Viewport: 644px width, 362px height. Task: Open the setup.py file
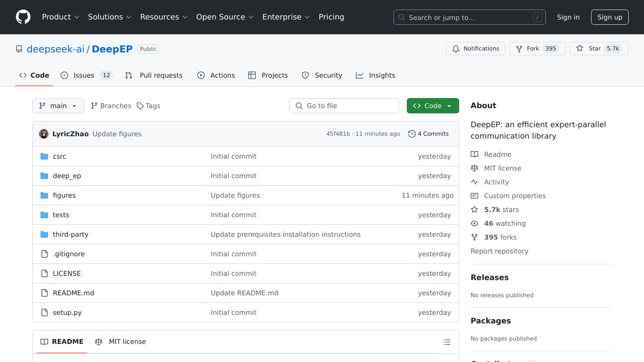click(x=67, y=312)
